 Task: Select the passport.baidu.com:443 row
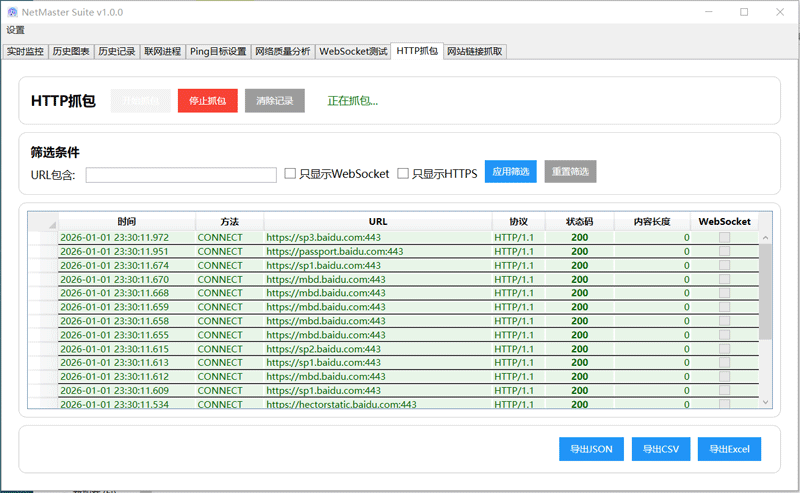[335, 252]
